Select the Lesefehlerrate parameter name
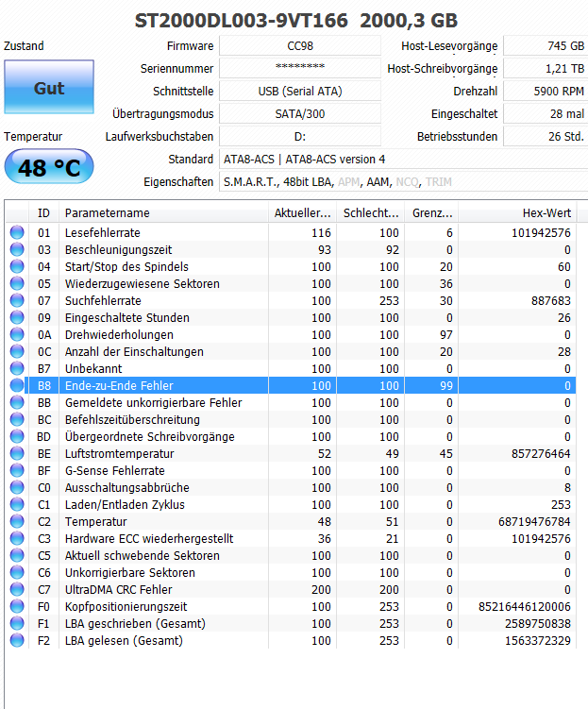The width and height of the screenshot is (588, 709). 103,232
